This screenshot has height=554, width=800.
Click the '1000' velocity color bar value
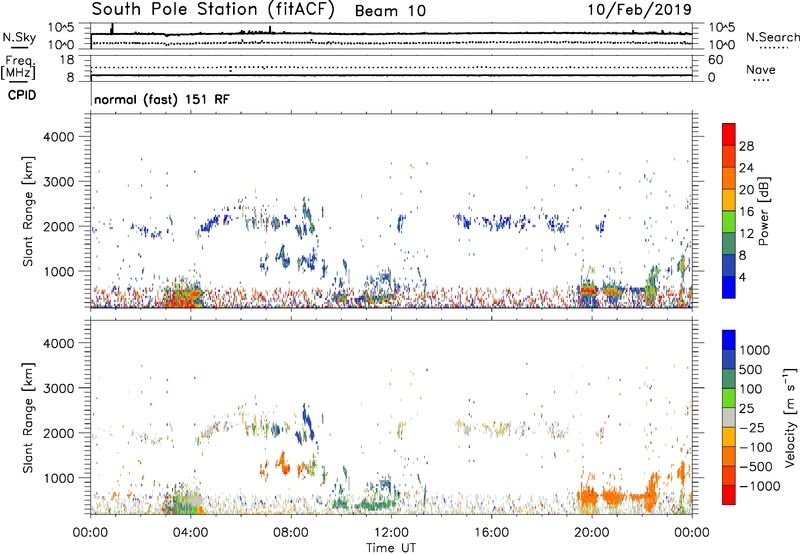coord(755,350)
